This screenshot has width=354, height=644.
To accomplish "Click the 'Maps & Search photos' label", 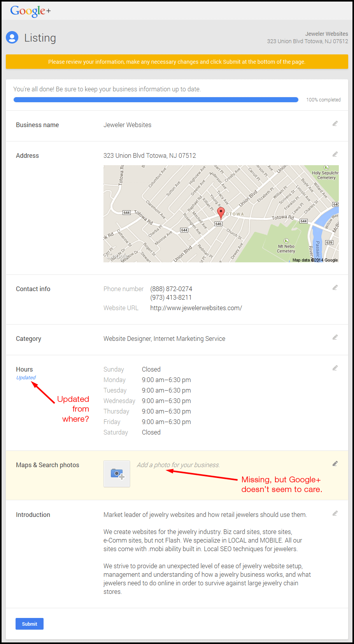I will pos(47,465).
